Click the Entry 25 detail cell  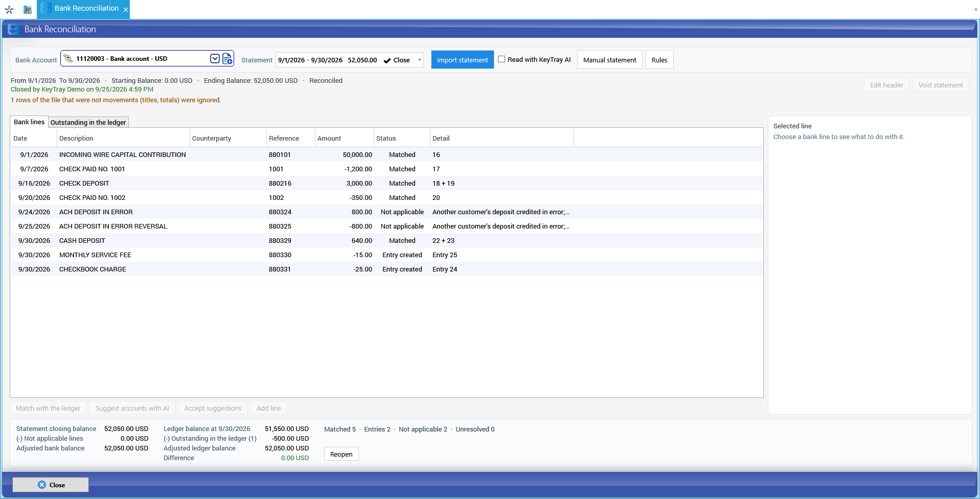445,255
